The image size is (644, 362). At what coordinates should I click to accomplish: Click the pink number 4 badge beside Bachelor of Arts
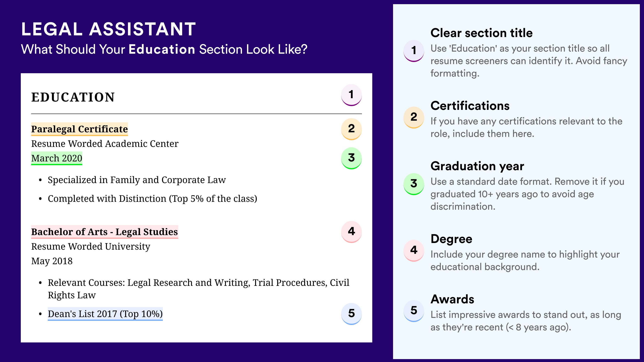[351, 232]
